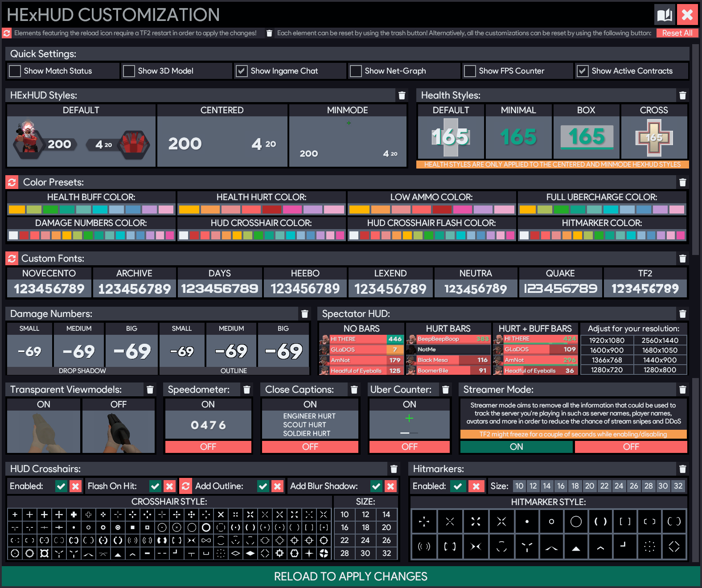Click the Reset All button
The height and width of the screenshot is (588, 702).
click(x=677, y=33)
